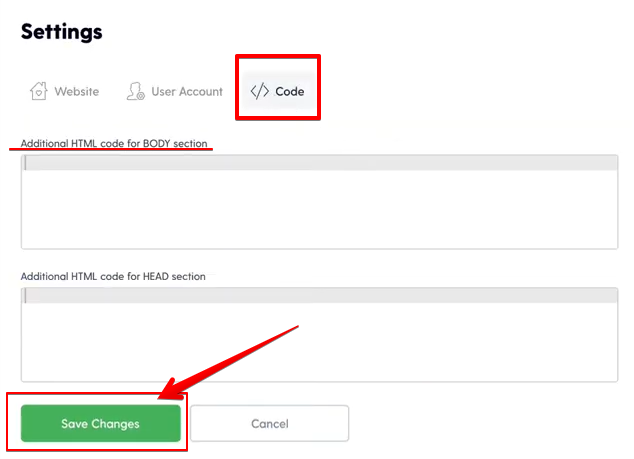
Task: Click the empty lower area of the HEAD editor
Action: point(319,342)
